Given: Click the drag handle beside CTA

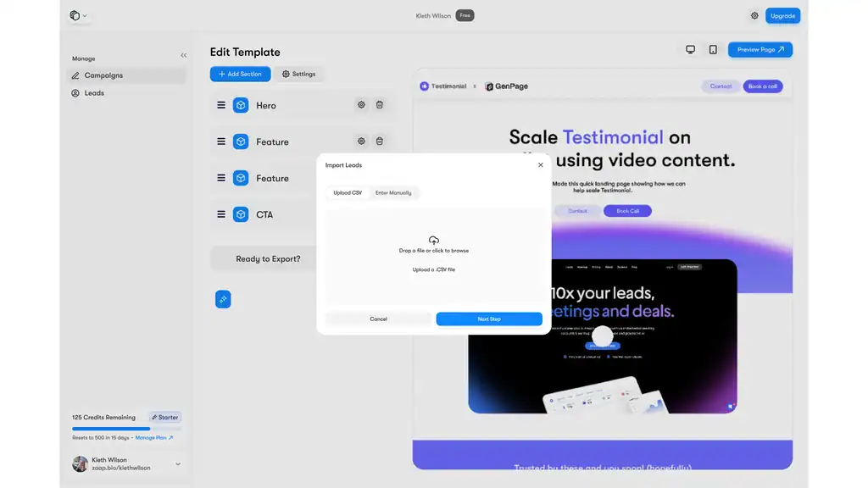Looking at the screenshot, I should click(221, 214).
